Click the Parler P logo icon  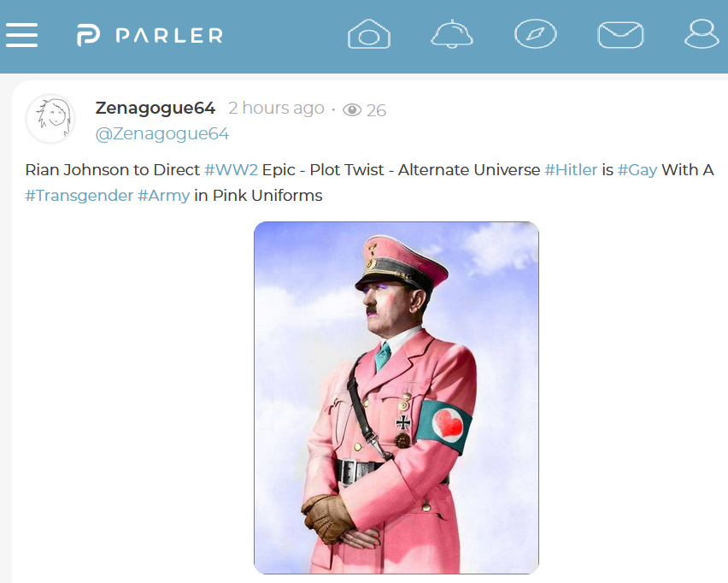point(88,35)
